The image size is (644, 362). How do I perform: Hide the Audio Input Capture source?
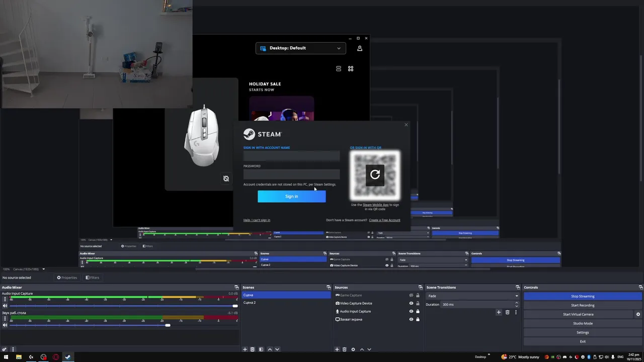pyautogui.click(x=411, y=311)
